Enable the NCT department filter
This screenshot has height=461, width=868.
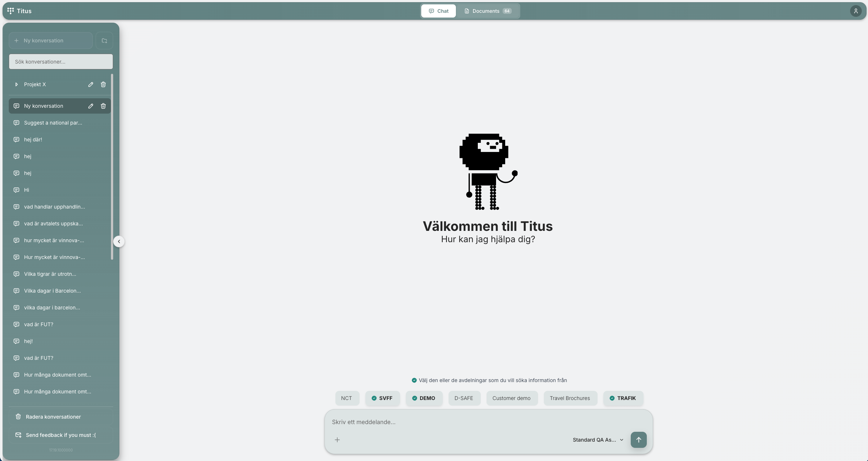347,398
